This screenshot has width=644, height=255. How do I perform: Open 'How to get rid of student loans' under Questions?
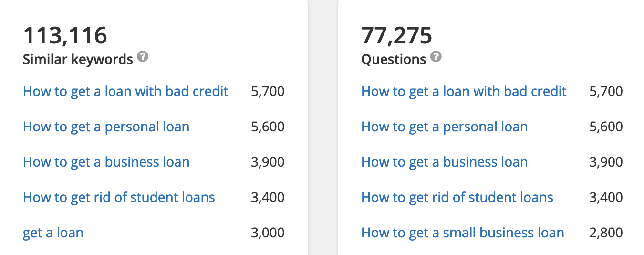[457, 197]
